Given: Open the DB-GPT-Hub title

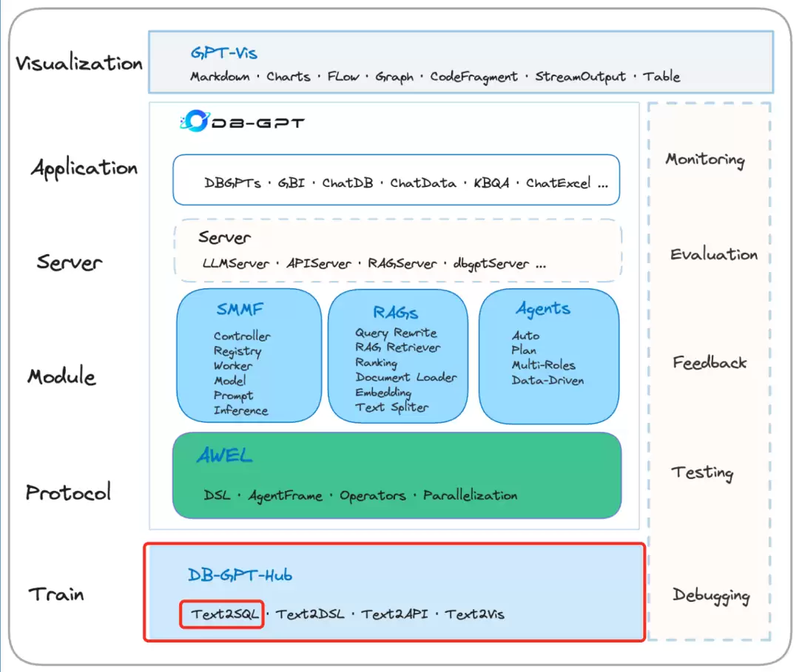Looking at the screenshot, I should point(240,575).
